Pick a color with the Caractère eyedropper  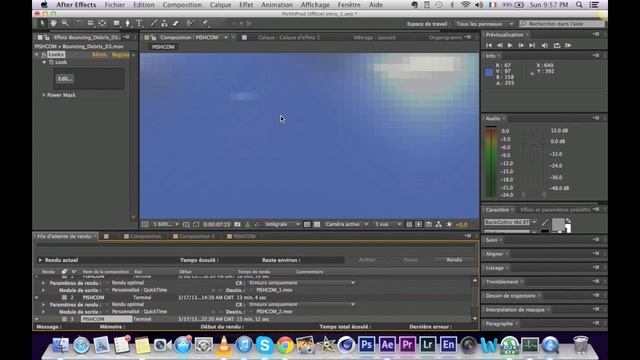(x=545, y=222)
